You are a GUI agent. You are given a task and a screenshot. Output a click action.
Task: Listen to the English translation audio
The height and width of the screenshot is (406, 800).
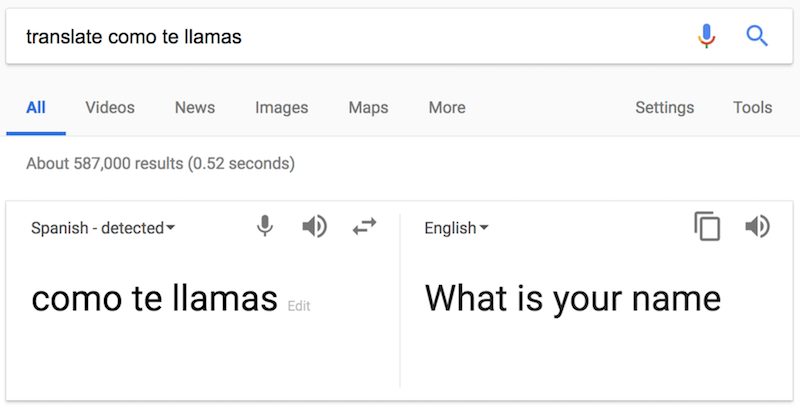[x=757, y=227]
